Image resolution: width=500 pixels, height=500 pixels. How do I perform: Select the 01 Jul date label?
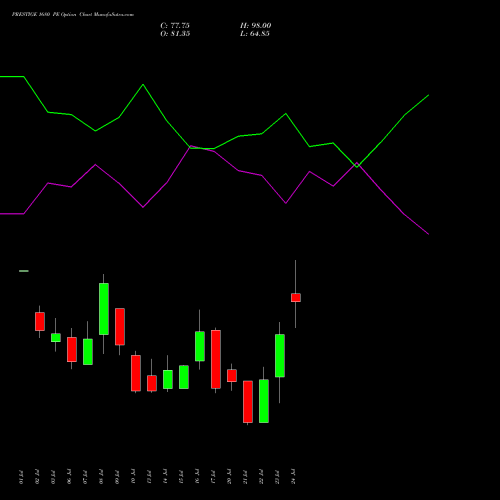[22, 477]
